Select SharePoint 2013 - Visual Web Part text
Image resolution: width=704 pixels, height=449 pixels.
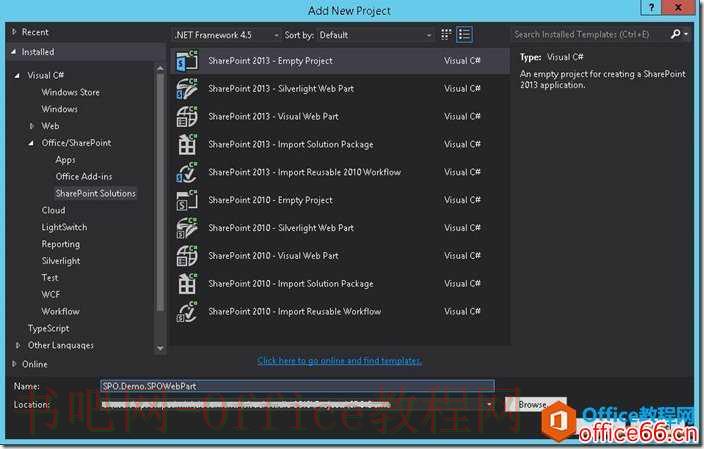[273, 116]
